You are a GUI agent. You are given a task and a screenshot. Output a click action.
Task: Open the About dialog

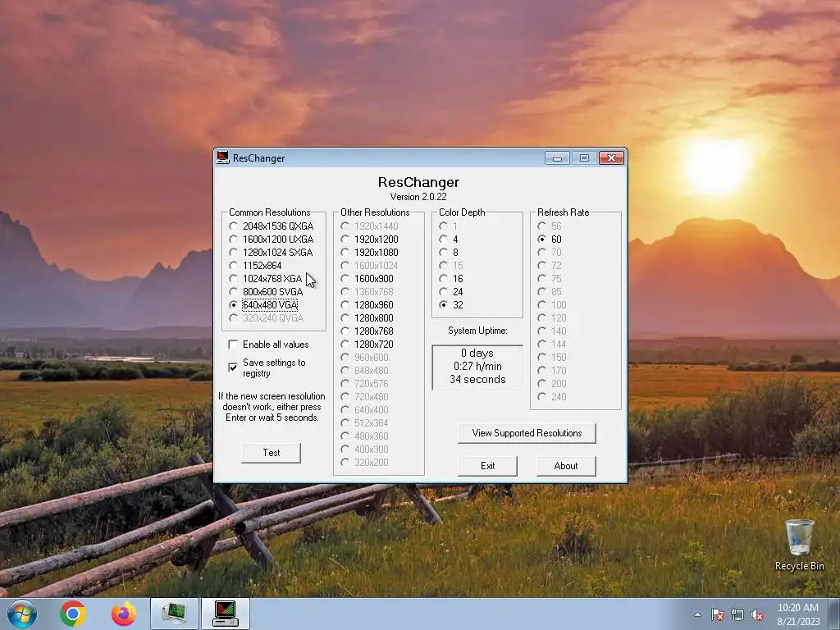click(566, 466)
